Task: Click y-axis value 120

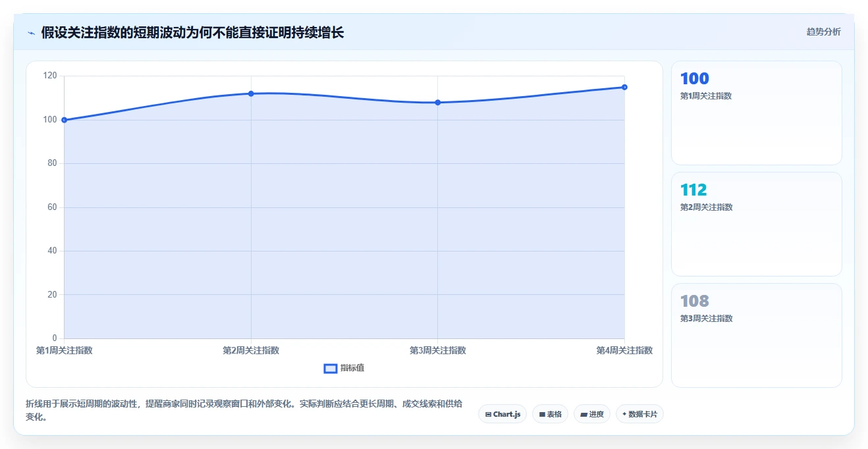Action: [50, 76]
